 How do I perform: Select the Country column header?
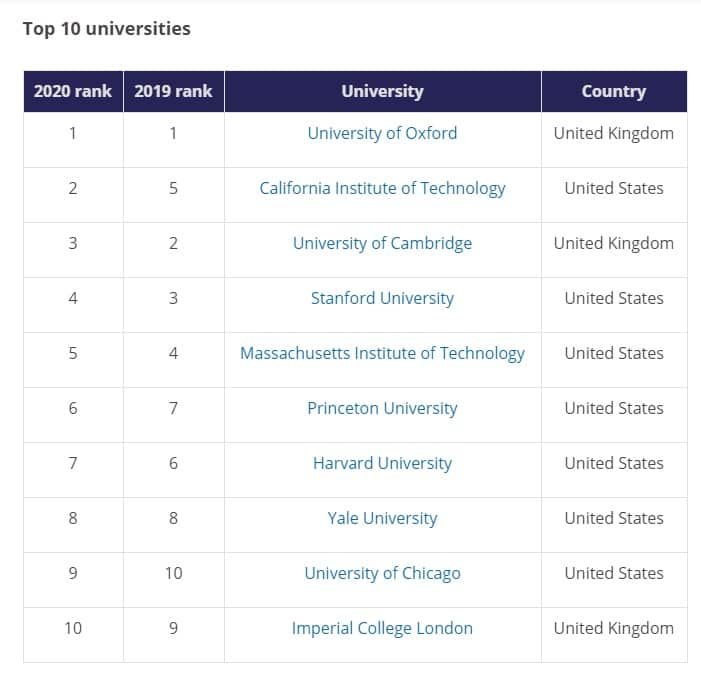coord(613,91)
